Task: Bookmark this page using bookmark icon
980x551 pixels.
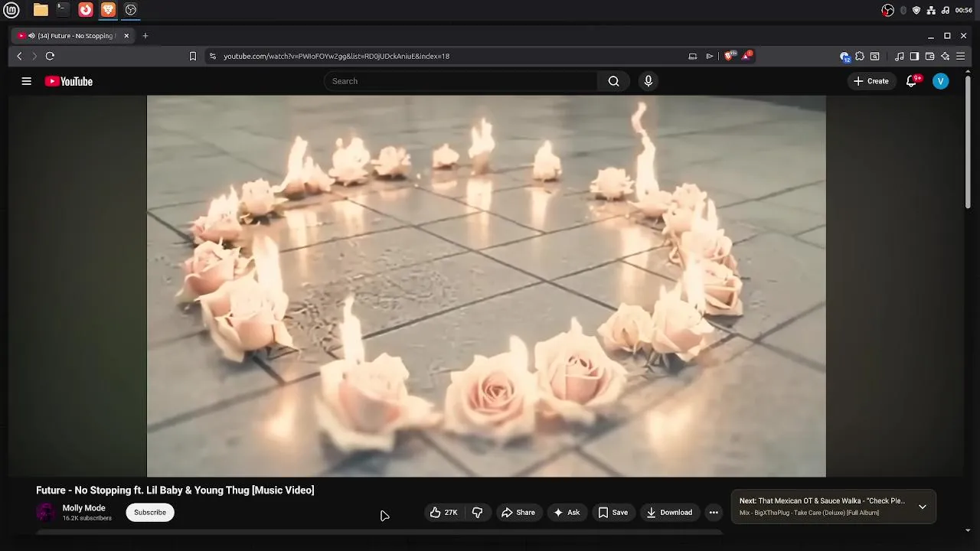Action: [193, 56]
